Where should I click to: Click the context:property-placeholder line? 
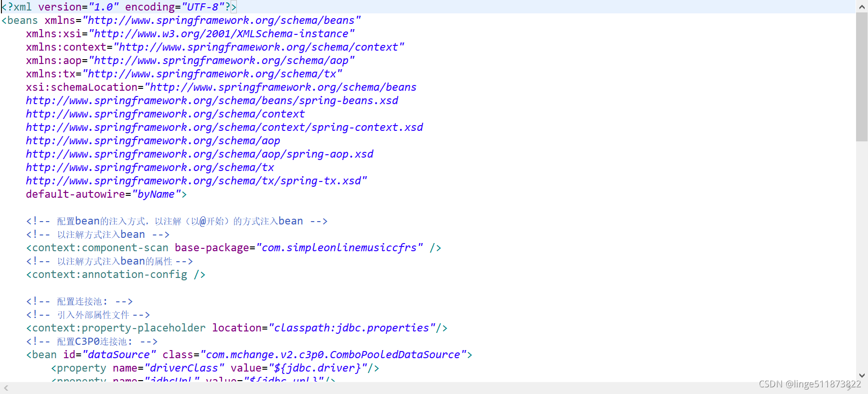click(x=237, y=328)
